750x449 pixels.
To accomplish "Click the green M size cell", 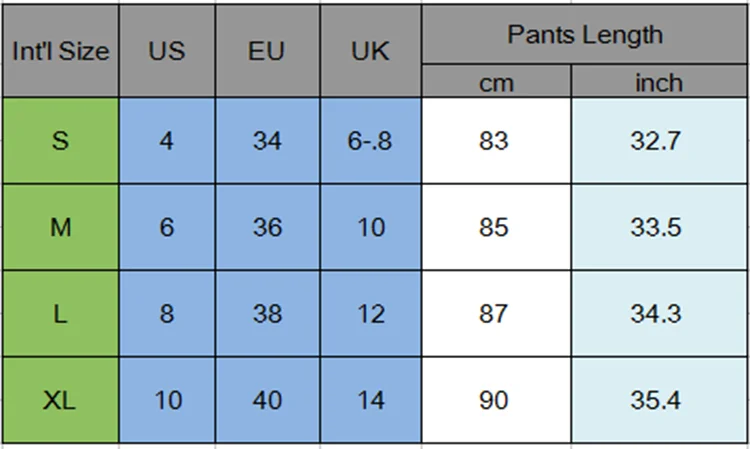I will [60, 227].
